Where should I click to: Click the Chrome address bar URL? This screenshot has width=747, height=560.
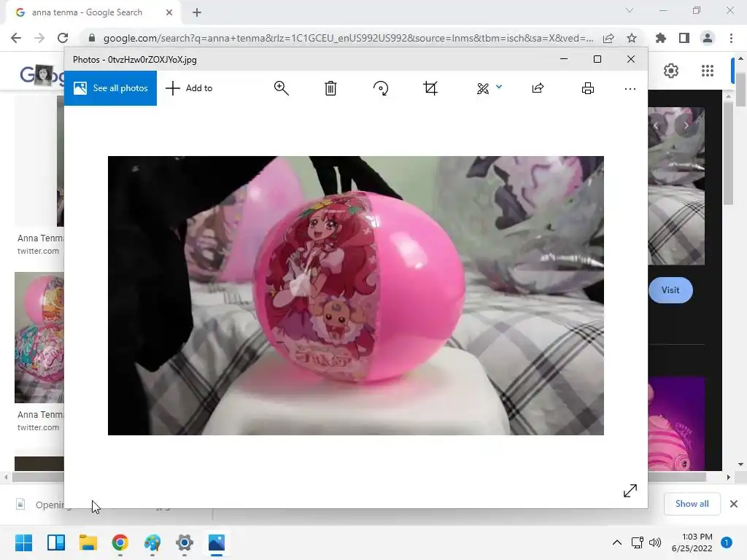pyautogui.click(x=348, y=38)
